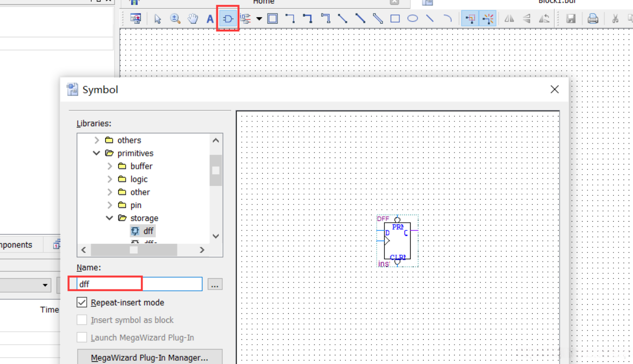Select the buffer folder label
633x364 pixels.
(x=141, y=166)
